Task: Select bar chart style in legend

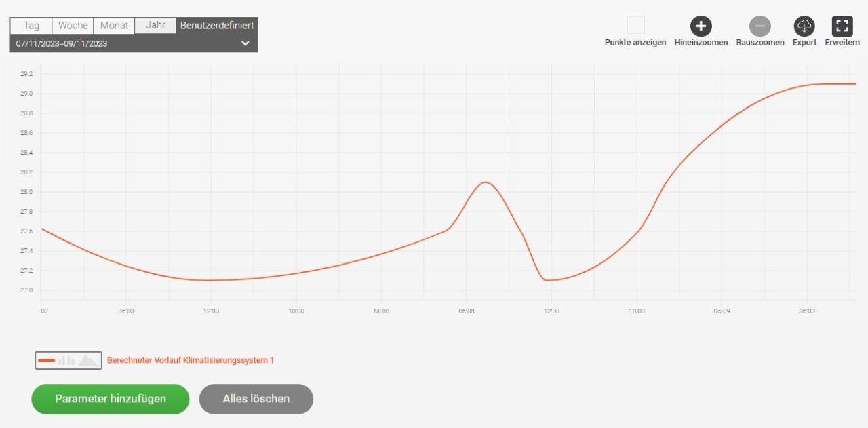Action: pos(66,361)
